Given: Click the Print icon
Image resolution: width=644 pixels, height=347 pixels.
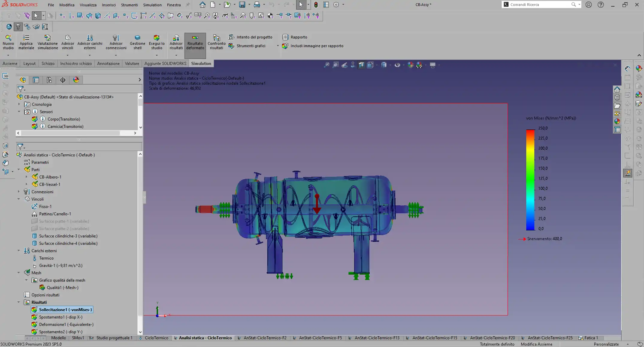Looking at the screenshot, I should click(257, 5).
